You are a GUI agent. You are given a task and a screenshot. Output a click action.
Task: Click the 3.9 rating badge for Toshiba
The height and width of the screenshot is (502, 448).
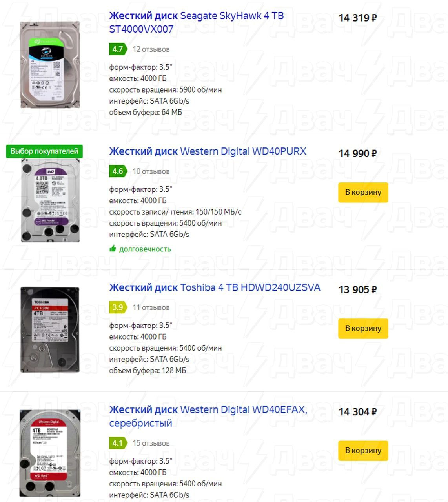(118, 307)
